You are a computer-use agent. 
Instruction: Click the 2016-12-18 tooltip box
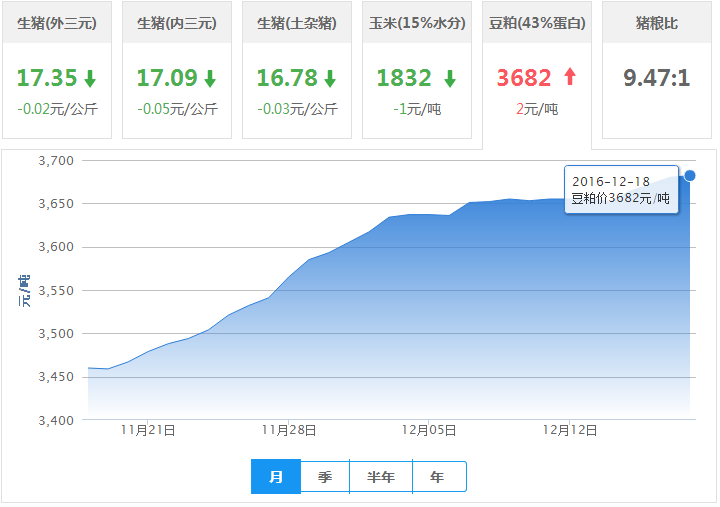point(621,189)
